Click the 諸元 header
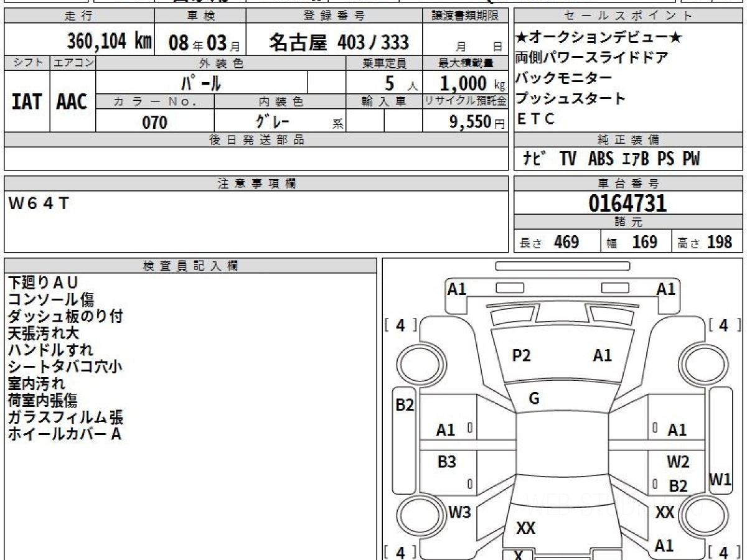 click(x=629, y=222)
